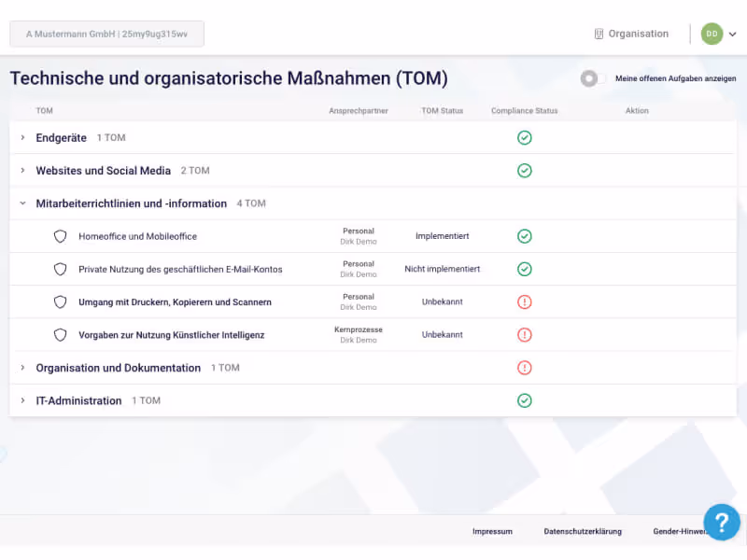747x560 pixels.
Task: Expand the IT-Administration group
Action: coord(22,400)
